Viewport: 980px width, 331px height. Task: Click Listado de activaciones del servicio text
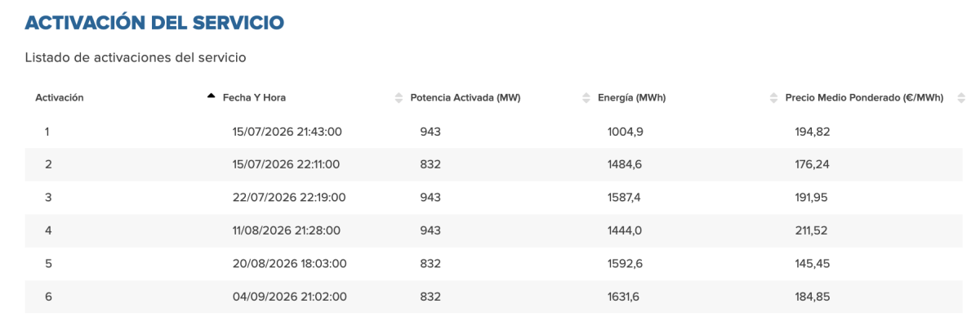coord(136,58)
